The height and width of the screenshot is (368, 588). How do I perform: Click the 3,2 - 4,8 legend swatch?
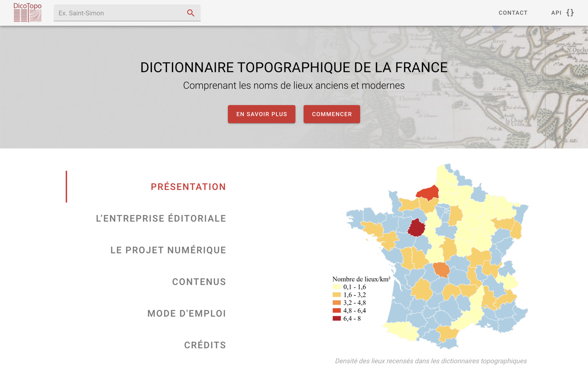tap(337, 303)
